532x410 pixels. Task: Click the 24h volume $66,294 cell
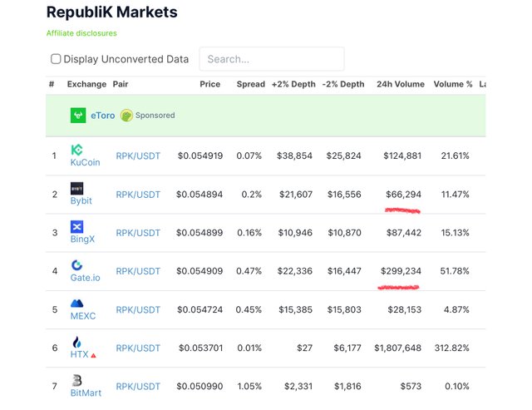click(403, 195)
